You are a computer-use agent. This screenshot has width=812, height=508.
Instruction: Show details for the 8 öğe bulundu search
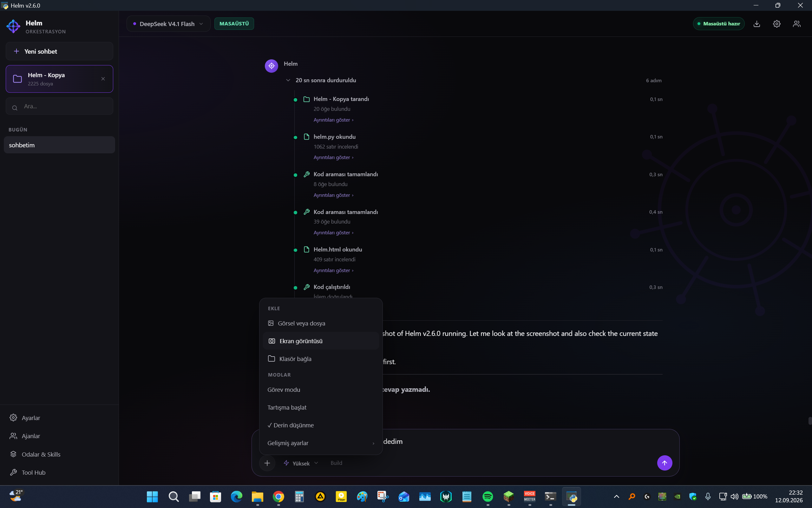point(333,195)
